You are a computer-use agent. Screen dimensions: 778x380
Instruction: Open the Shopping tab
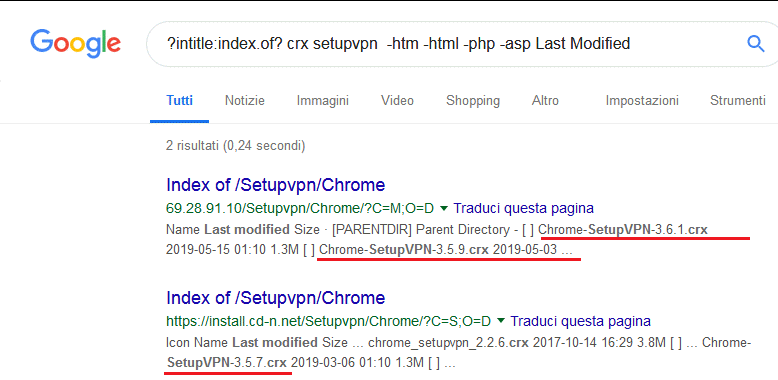473,101
